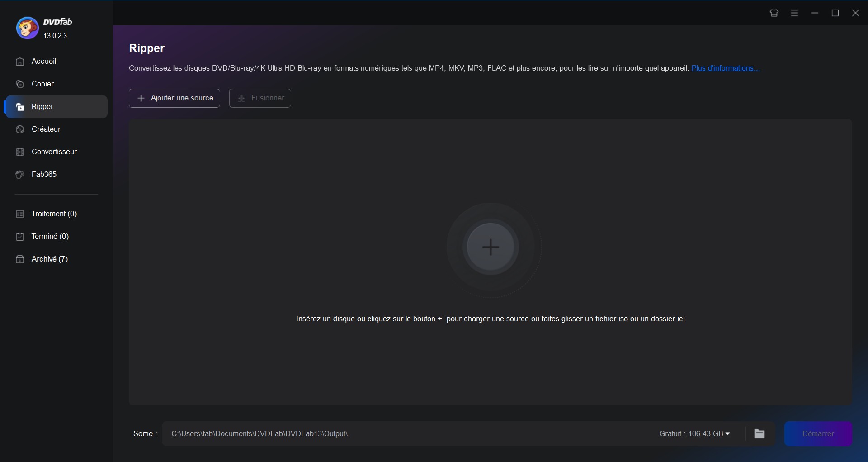Click the Fusionner merge button
Screen dimensions: 868x462
click(x=260, y=98)
